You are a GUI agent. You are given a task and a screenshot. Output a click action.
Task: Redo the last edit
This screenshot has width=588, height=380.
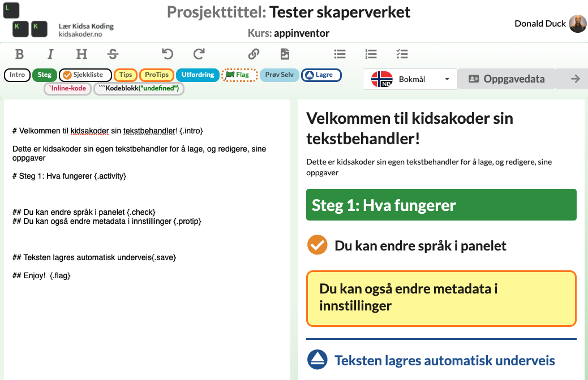pyautogui.click(x=198, y=54)
